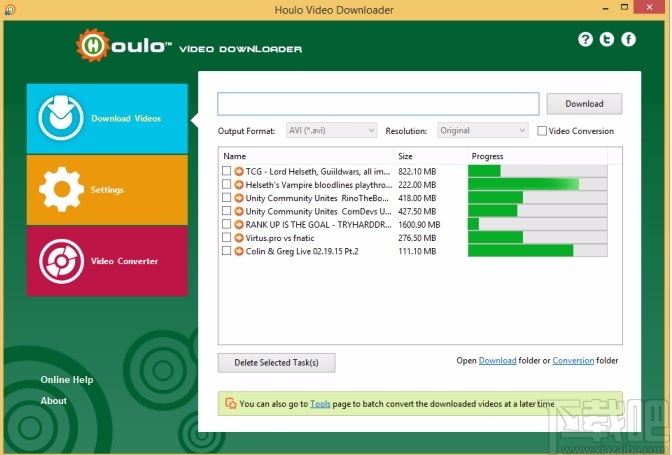Select the 276.50 MB size cell
The width and height of the screenshot is (672, 455).
[x=417, y=238]
